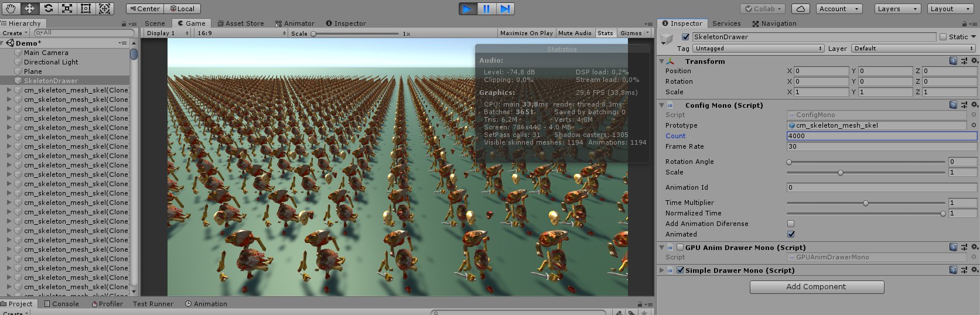
Task: Select the Scale tool
Action: pyautogui.click(x=67, y=8)
